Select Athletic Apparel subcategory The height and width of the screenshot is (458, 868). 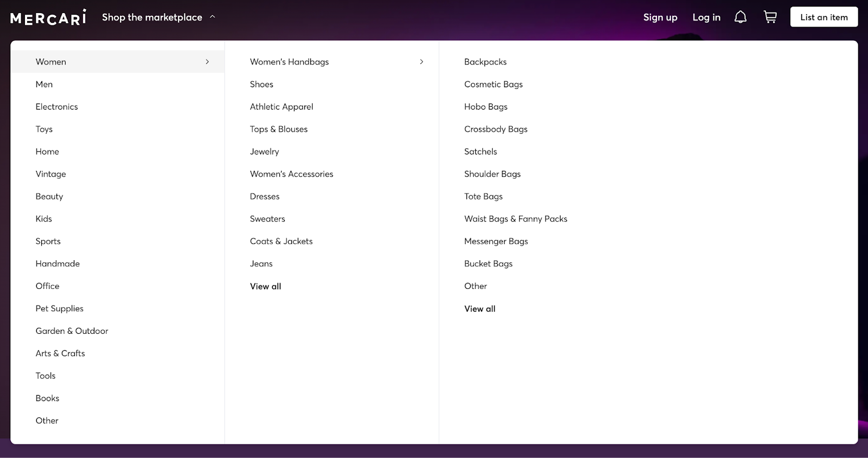[x=282, y=107]
